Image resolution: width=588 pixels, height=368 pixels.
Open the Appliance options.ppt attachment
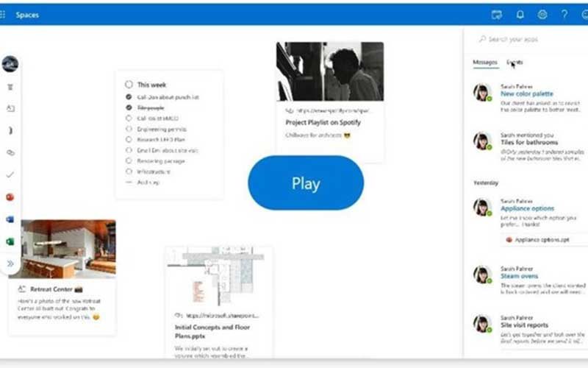(545, 240)
